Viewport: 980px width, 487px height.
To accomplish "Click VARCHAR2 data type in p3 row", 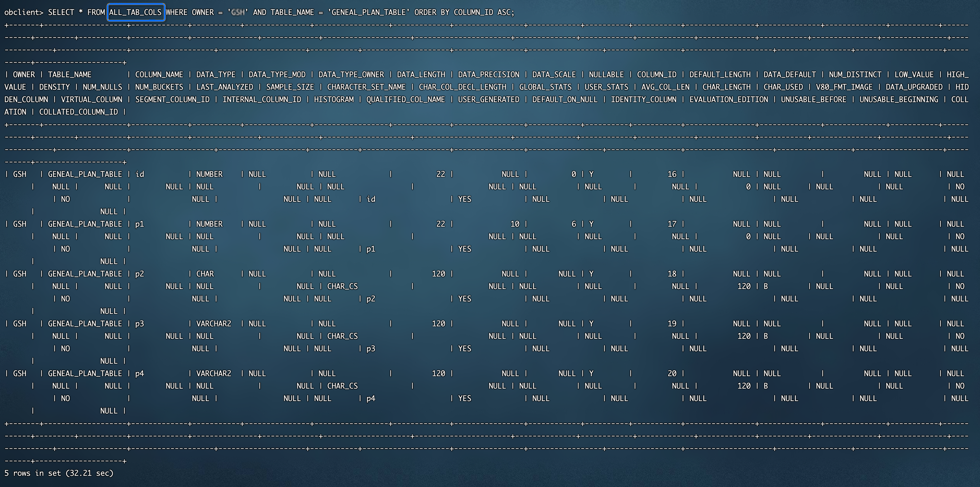I will click(214, 324).
